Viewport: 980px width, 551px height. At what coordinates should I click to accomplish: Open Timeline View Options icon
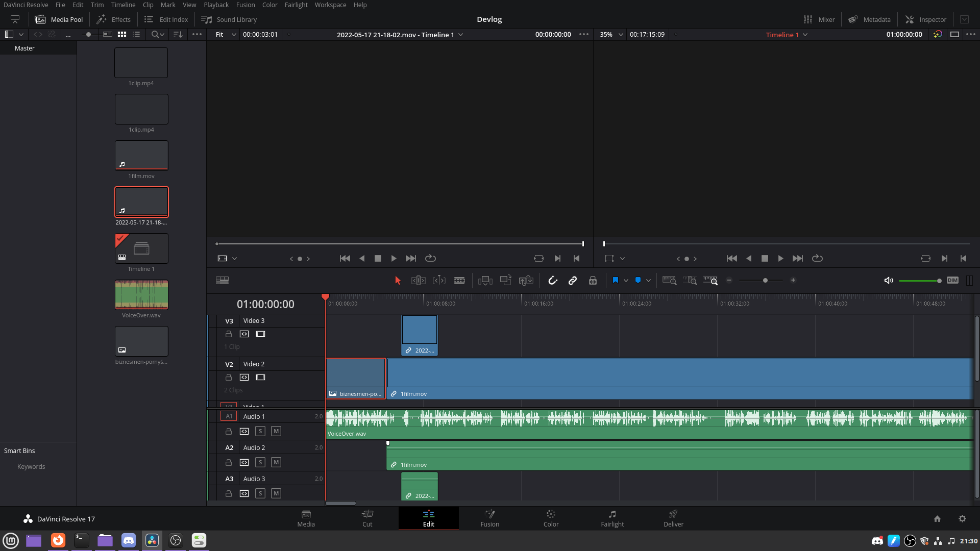[x=222, y=281]
